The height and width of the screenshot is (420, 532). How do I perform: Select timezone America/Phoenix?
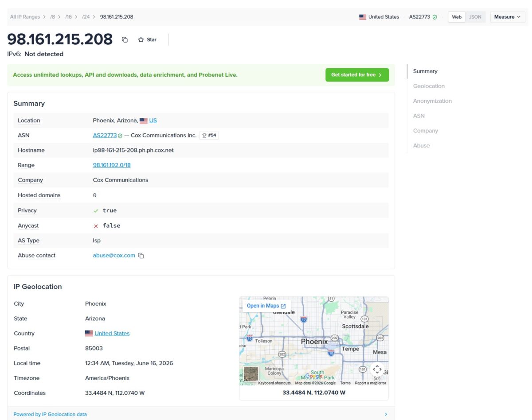(107, 378)
